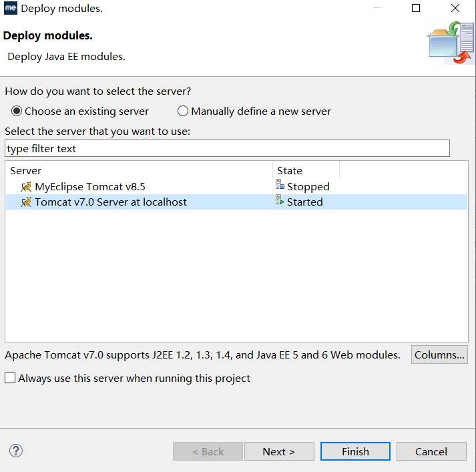Open the dialog help icon

point(16,451)
